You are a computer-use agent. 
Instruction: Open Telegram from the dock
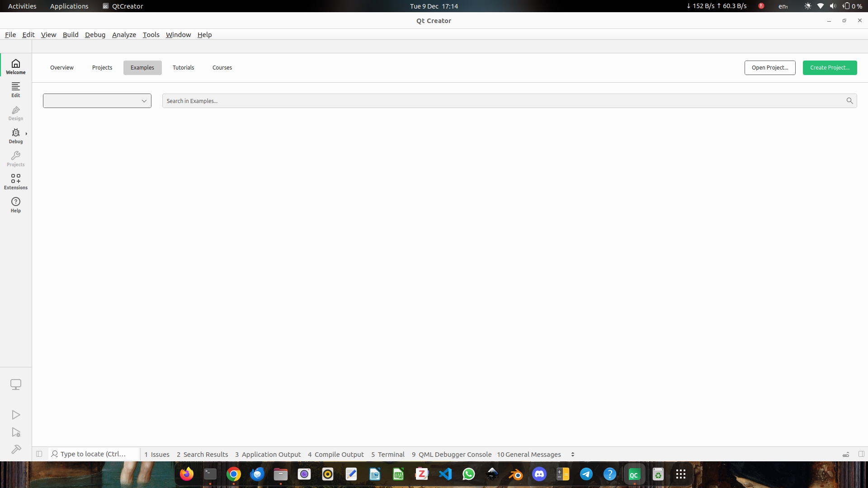[586, 474]
